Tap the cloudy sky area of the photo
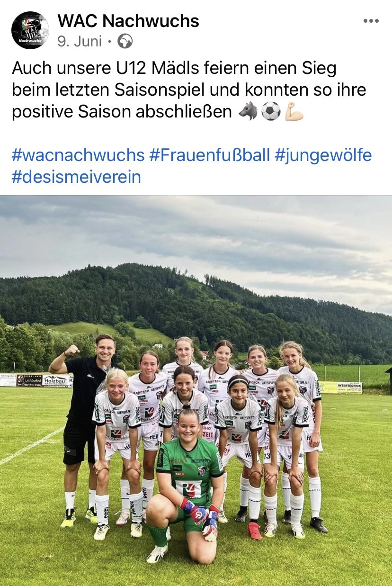Viewport: 392px width, 586px height. pos(196,232)
